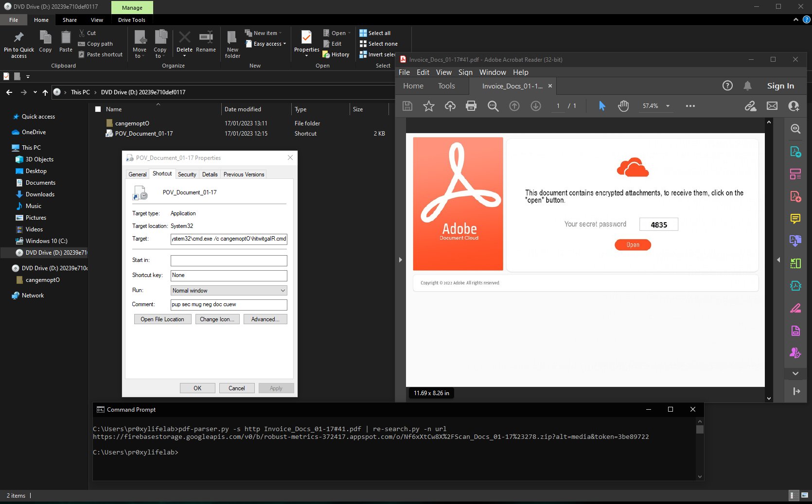Click the Target field in Properties
Screen dimensions: 812x504
(229, 239)
